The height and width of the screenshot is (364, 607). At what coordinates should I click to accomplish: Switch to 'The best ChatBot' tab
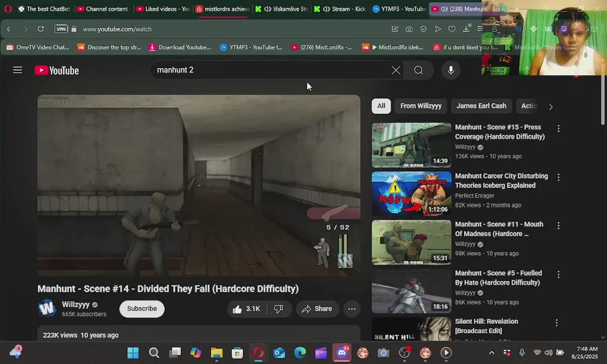coord(44,9)
